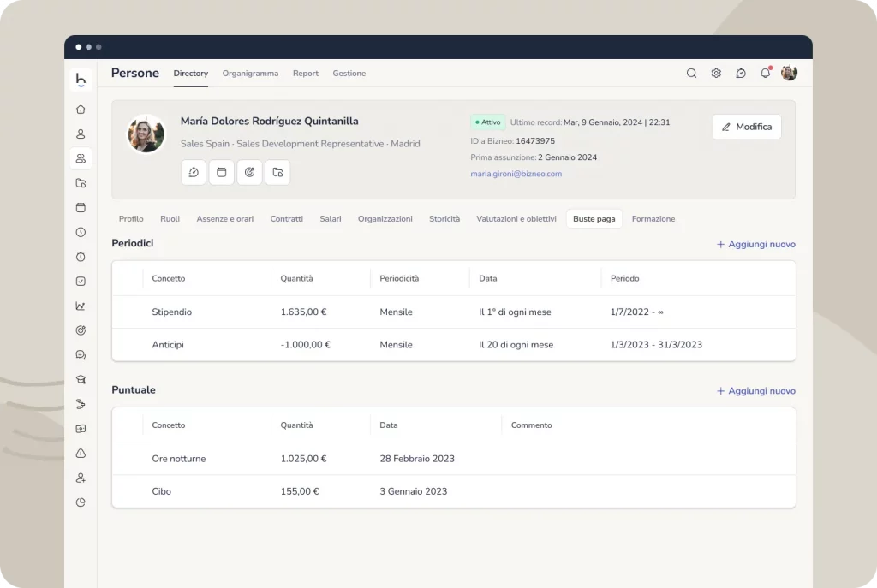Open the banknote payroll sidebar icon
The image size is (877, 588).
81,429
